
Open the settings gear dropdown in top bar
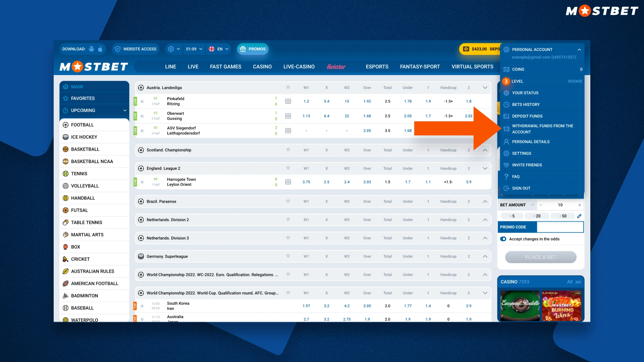pyautogui.click(x=174, y=49)
